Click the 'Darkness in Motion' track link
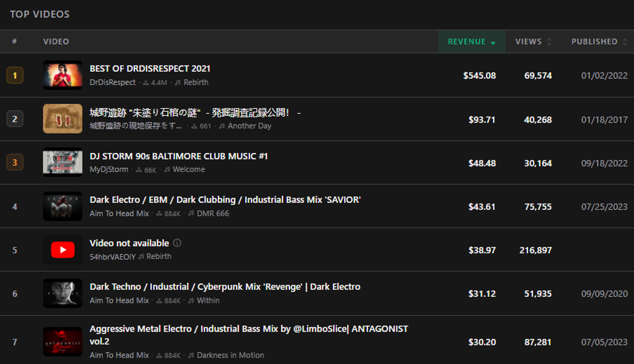The image size is (634, 364). pos(230,355)
